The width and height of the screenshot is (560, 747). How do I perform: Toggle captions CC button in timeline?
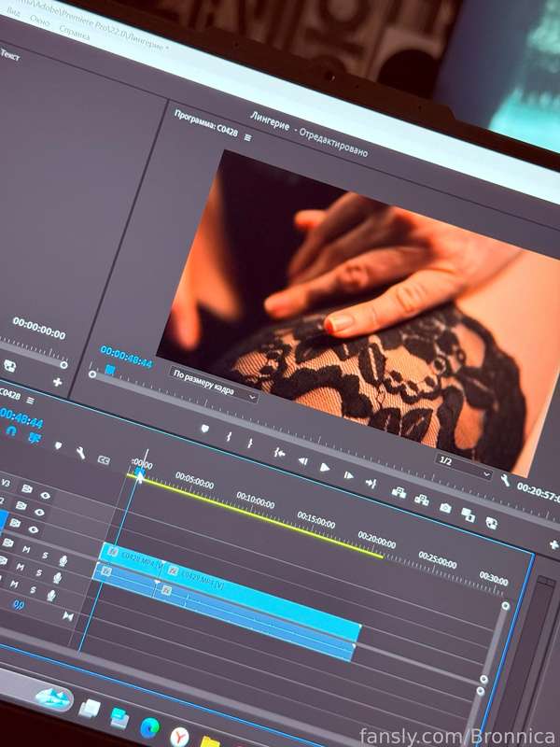pyautogui.click(x=104, y=460)
